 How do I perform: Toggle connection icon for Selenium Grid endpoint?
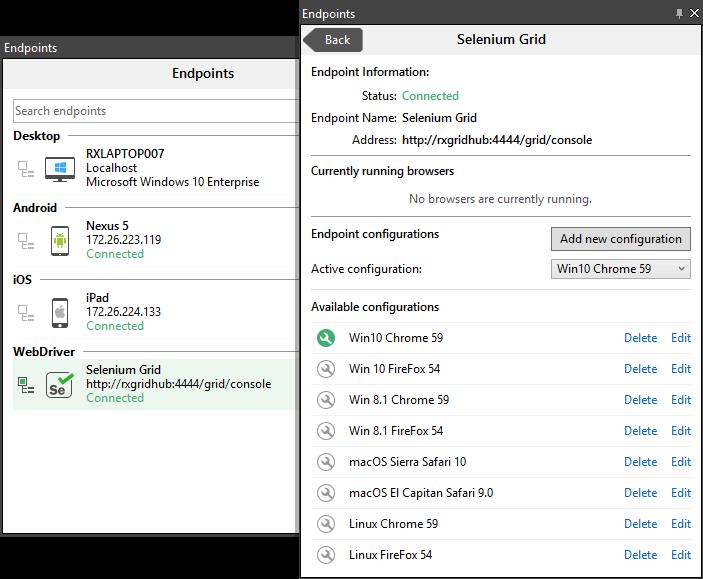[27, 385]
